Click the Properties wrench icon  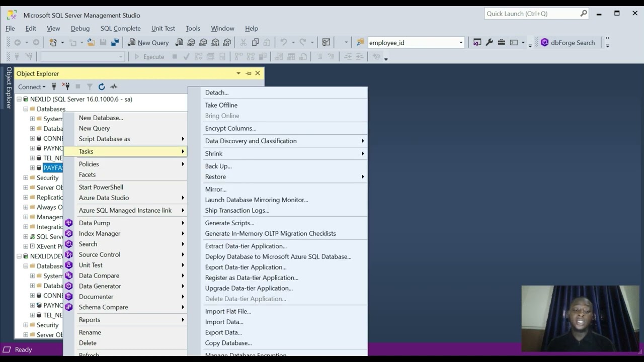click(x=489, y=43)
